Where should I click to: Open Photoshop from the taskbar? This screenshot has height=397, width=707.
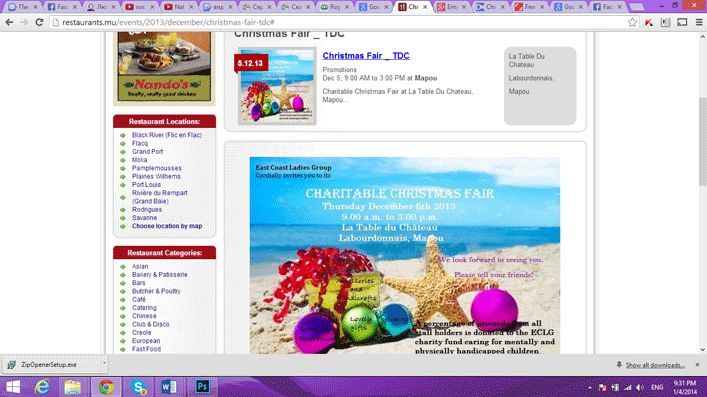coord(202,387)
